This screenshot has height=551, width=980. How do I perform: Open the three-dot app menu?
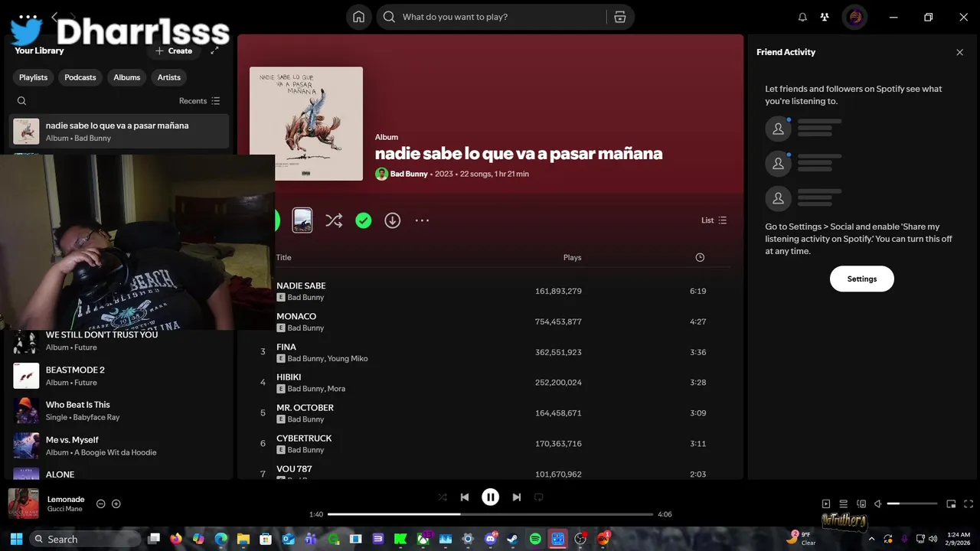(x=28, y=17)
